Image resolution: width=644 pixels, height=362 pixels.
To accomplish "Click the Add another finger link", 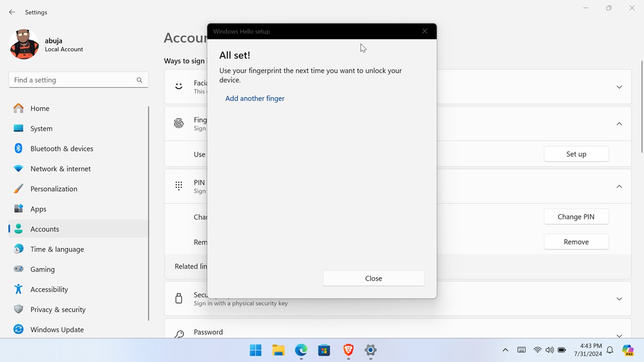I will (255, 98).
